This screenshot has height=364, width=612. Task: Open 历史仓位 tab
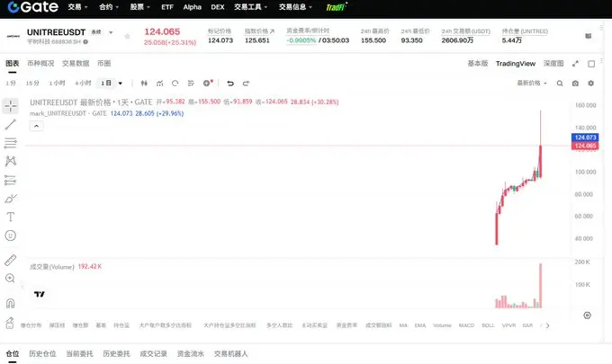point(42,353)
